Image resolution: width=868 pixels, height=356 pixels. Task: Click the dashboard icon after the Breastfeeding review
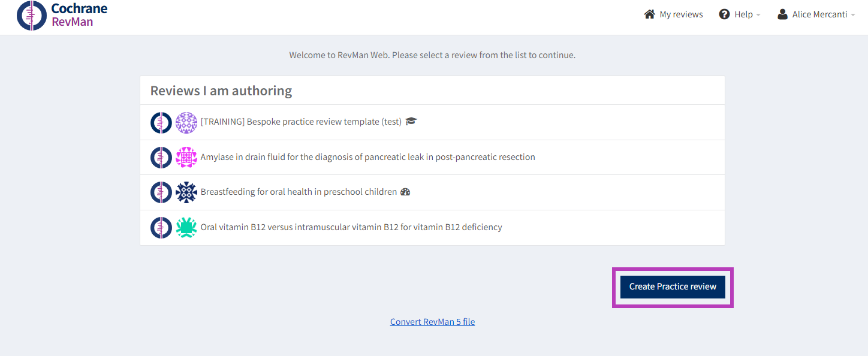405,192
